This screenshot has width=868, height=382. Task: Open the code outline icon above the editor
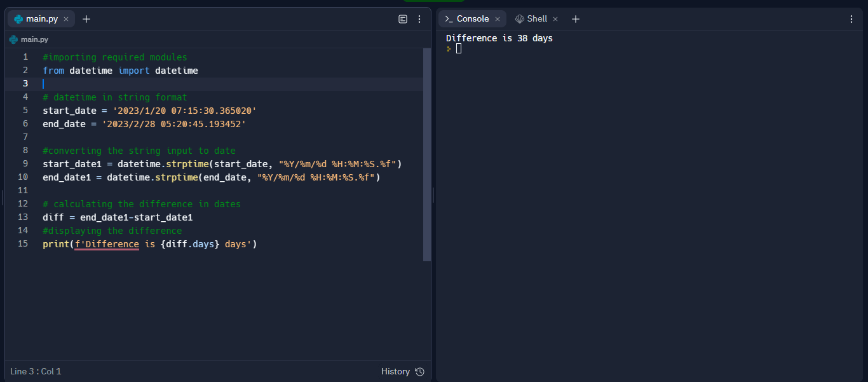click(x=403, y=19)
